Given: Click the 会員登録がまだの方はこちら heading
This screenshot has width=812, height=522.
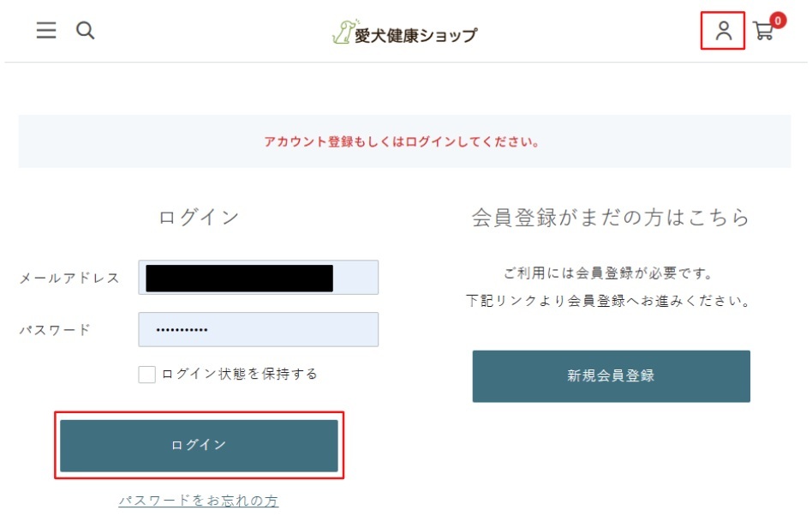Looking at the screenshot, I should coord(610,218).
